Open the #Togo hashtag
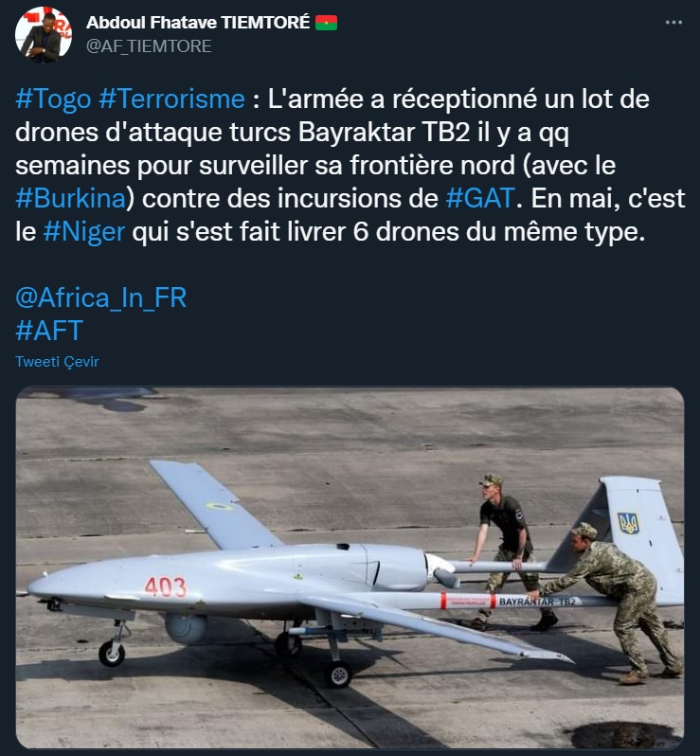The image size is (700, 756). [x=53, y=99]
